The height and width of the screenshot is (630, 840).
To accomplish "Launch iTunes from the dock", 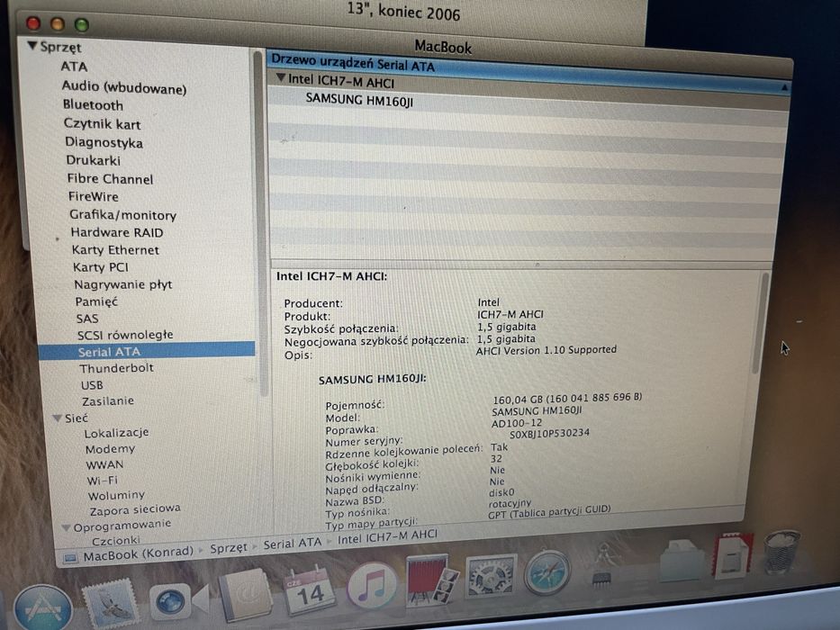I will pos(373,586).
